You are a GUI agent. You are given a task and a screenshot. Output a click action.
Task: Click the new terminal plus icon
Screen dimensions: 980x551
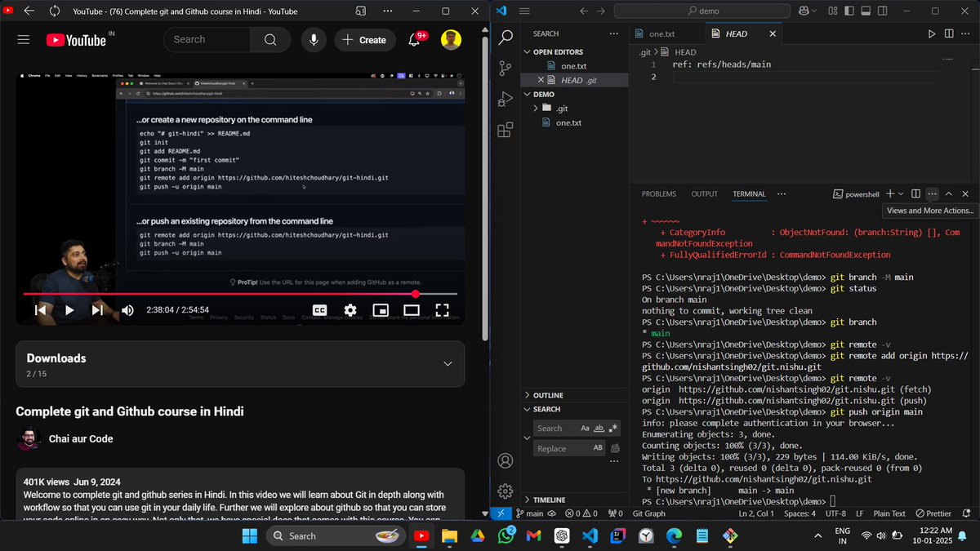pos(890,193)
